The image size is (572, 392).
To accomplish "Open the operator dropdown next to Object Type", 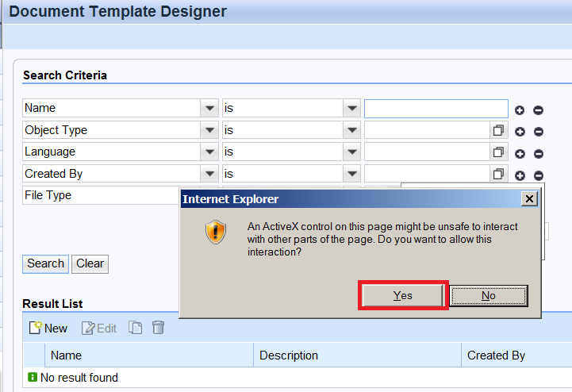I will tap(351, 130).
